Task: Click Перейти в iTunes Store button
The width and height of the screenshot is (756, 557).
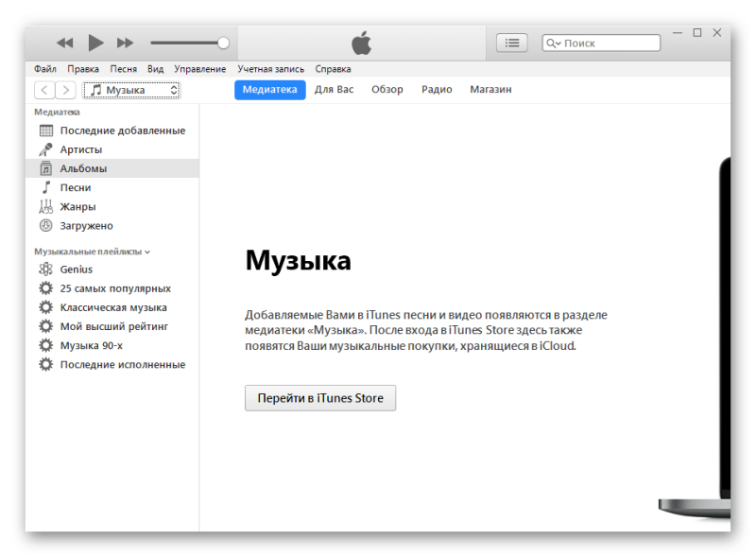Action: coord(320,398)
